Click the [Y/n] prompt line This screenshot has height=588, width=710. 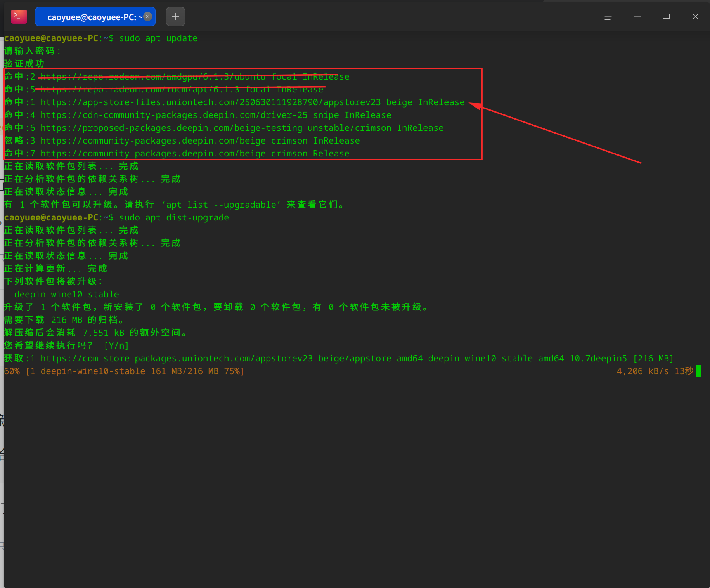(66, 345)
